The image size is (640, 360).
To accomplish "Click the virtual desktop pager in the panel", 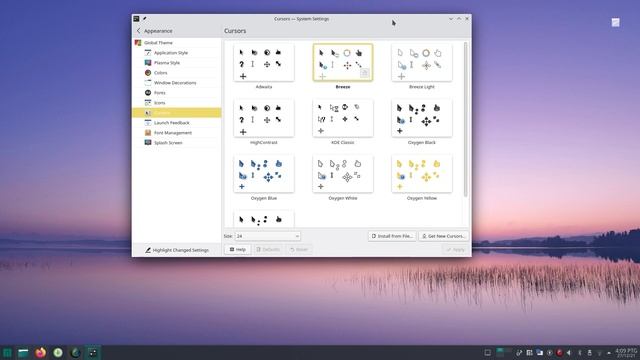I will [504, 353].
